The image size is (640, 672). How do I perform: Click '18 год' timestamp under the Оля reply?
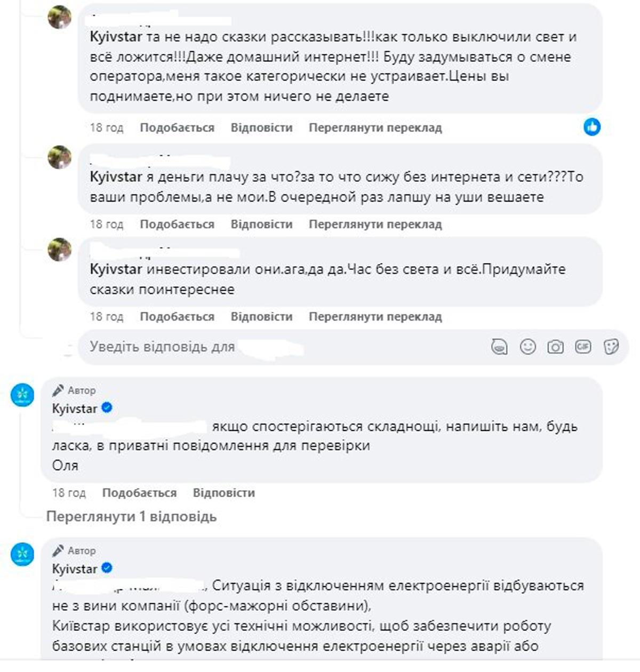[69, 493]
